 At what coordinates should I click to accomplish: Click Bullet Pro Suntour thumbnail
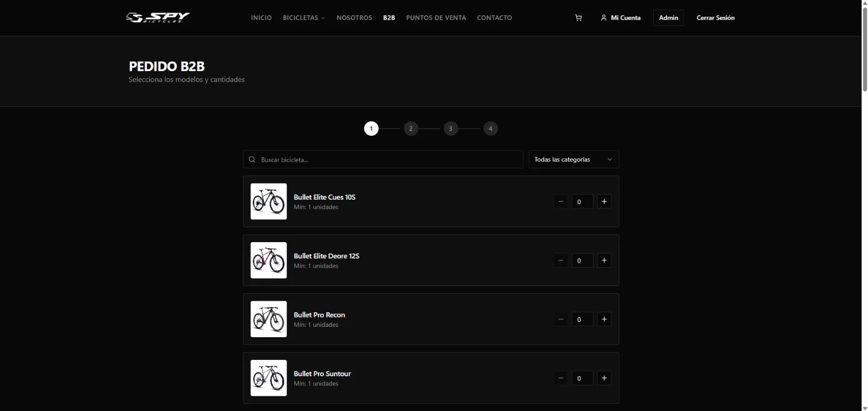click(269, 378)
